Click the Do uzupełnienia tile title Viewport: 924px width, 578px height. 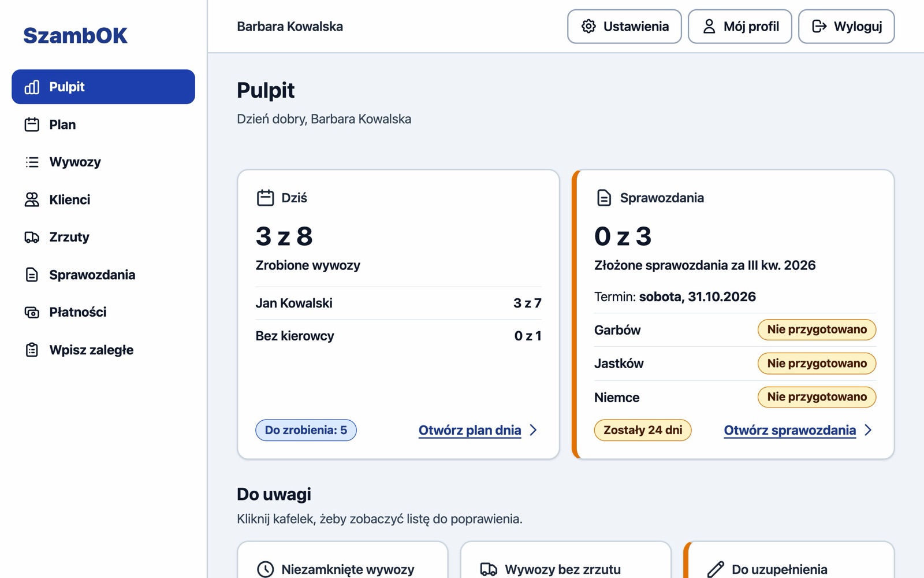pyautogui.click(x=779, y=569)
